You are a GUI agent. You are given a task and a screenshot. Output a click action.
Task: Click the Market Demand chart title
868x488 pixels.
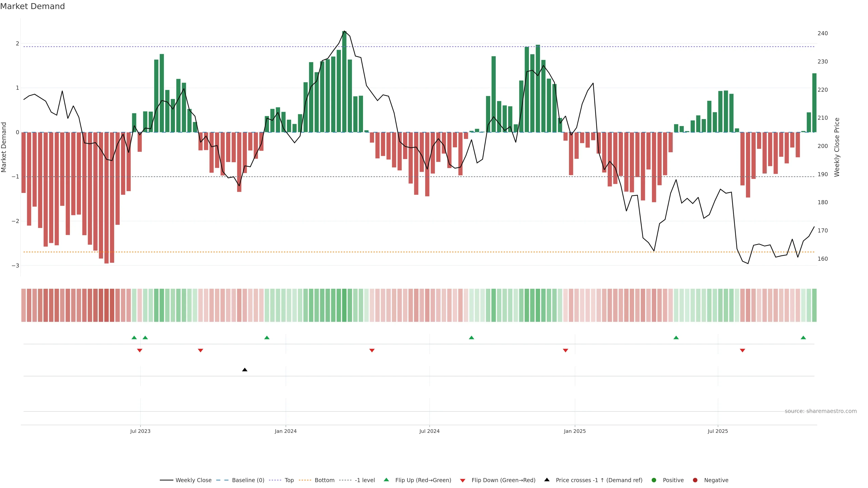point(32,6)
